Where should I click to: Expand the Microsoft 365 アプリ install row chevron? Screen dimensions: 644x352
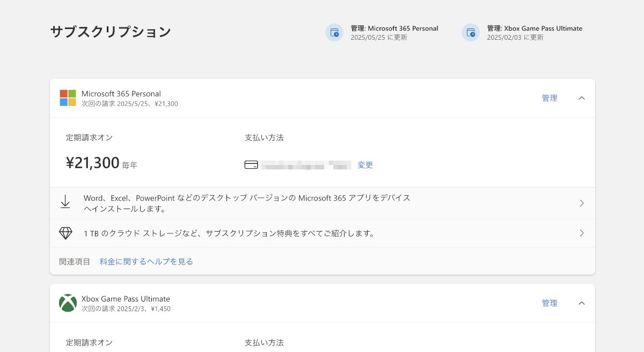[582, 203]
